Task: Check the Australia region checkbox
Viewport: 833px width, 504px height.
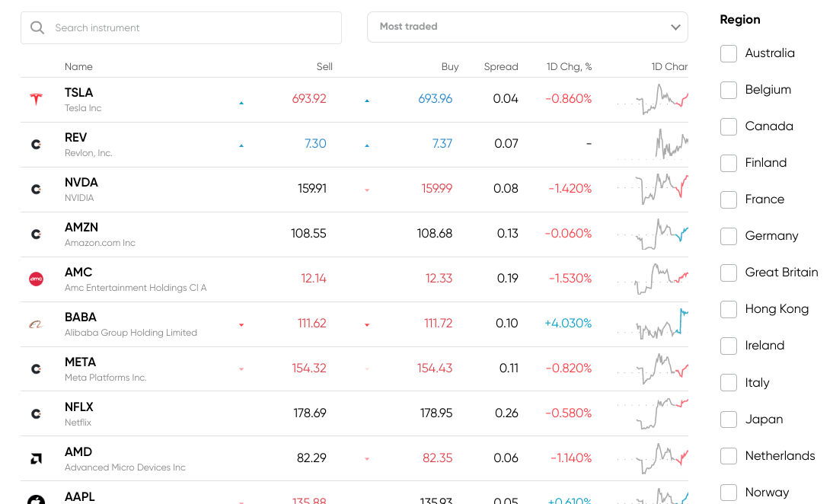Action: tap(729, 53)
